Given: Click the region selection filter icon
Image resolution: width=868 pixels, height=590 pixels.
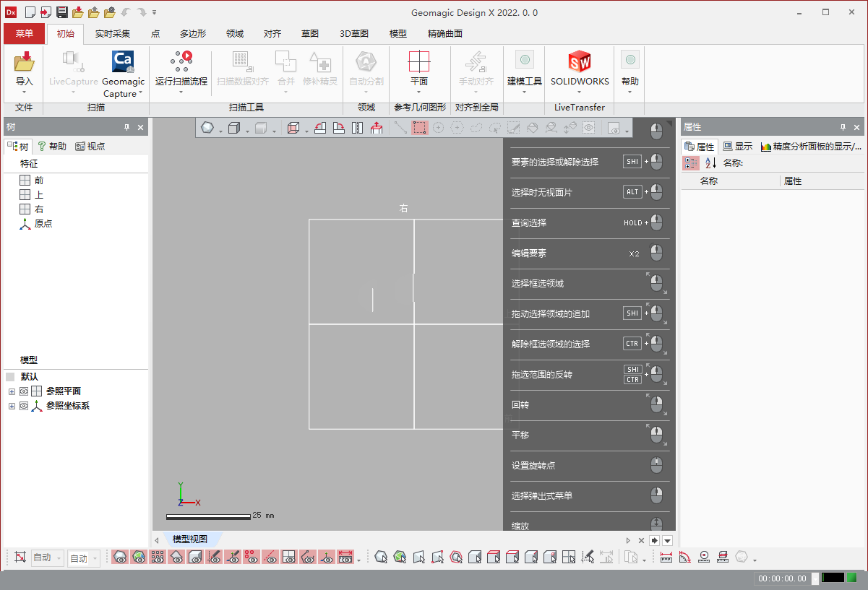Looking at the screenshot, I should [400, 558].
